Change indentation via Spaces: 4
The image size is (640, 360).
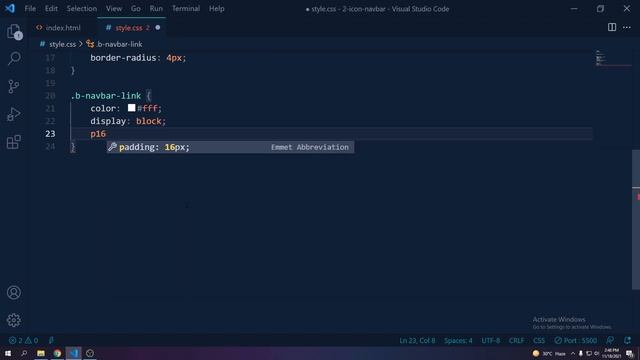pos(458,340)
